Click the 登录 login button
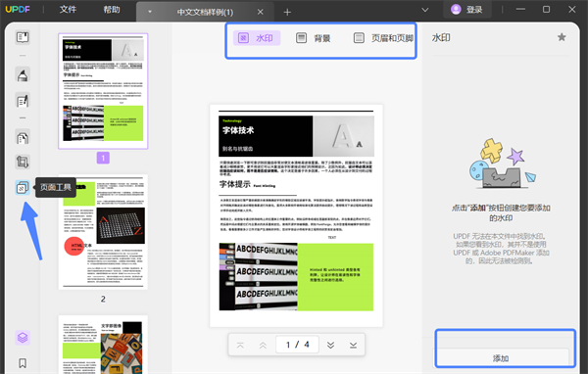The image size is (588, 374). click(x=467, y=10)
